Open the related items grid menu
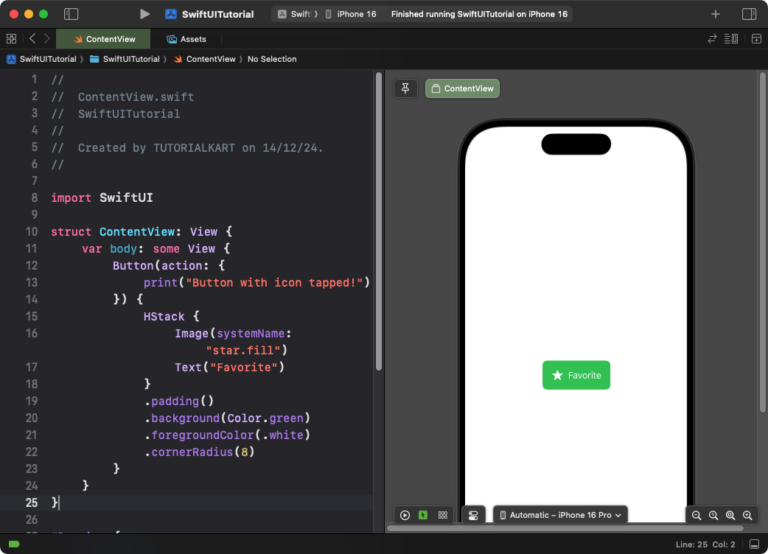The height and width of the screenshot is (554, 768). pyautogui.click(x=11, y=39)
